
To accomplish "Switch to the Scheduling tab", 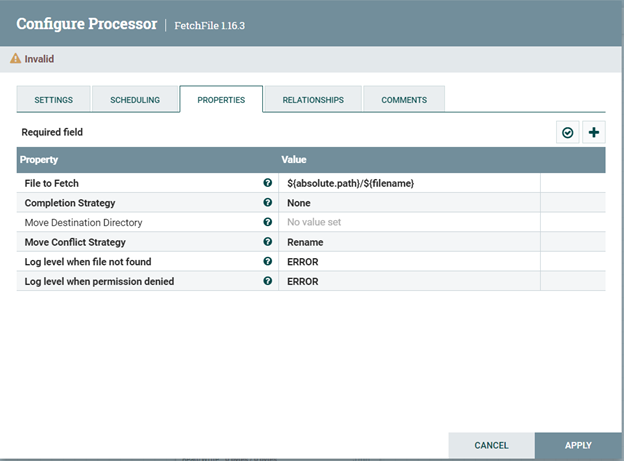I will click(x=135, y=100).
